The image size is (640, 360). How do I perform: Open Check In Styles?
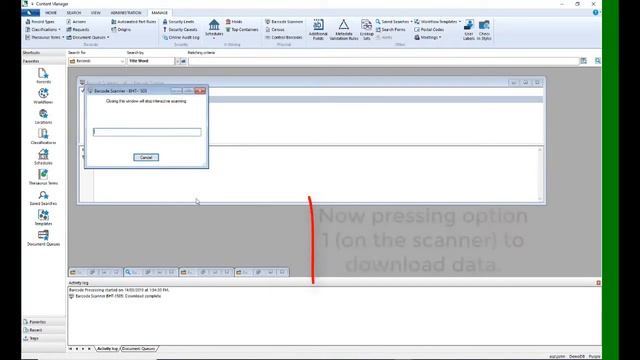[484, 29]
